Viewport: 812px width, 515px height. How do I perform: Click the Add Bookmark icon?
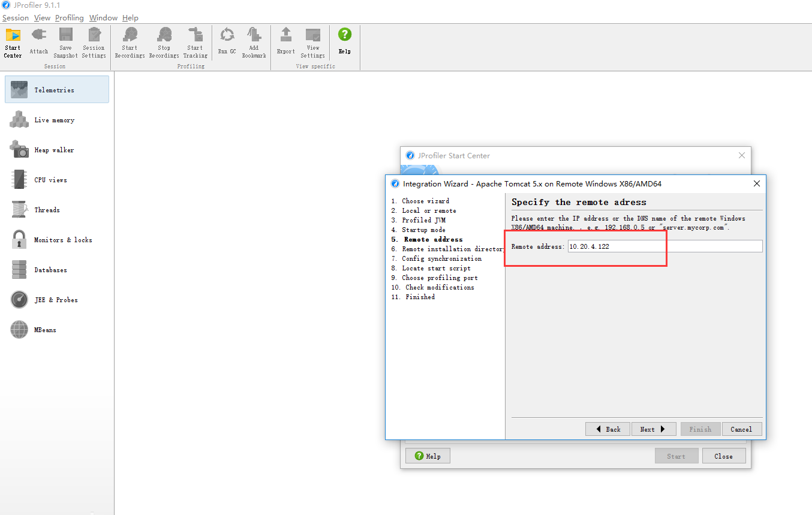[x=254, y=43]
